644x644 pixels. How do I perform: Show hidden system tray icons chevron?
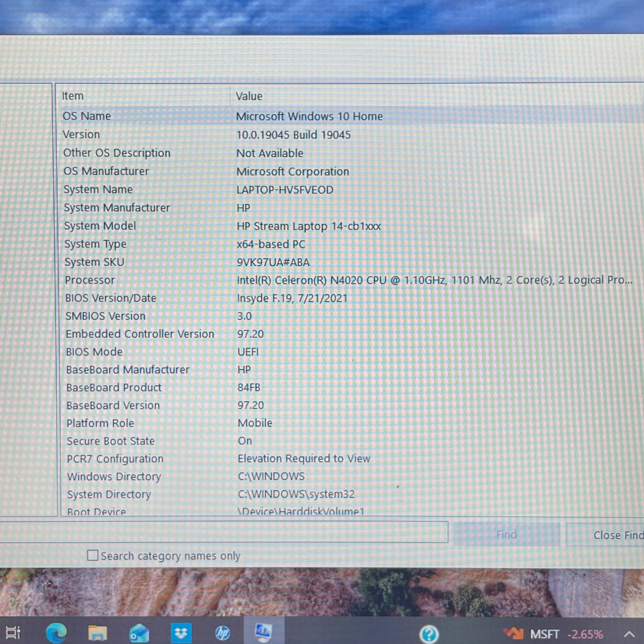[x=629, y=634]
